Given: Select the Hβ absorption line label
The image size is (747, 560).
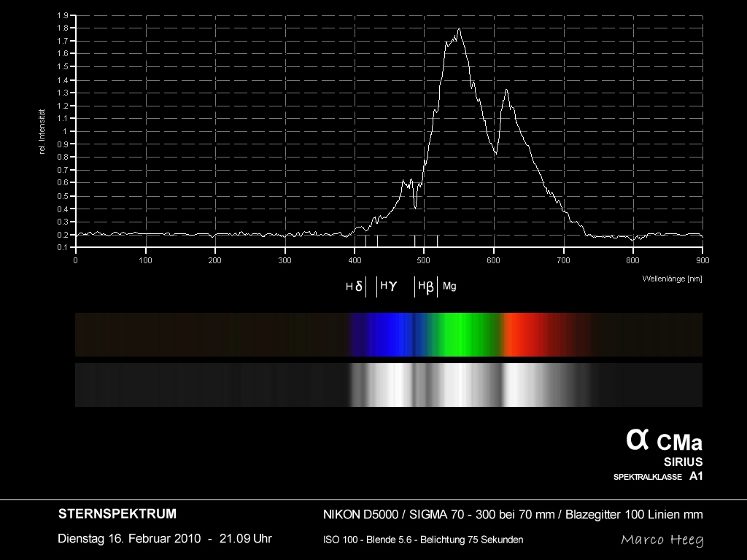Looking at the screenshot, I should click(x=425, y=287).
